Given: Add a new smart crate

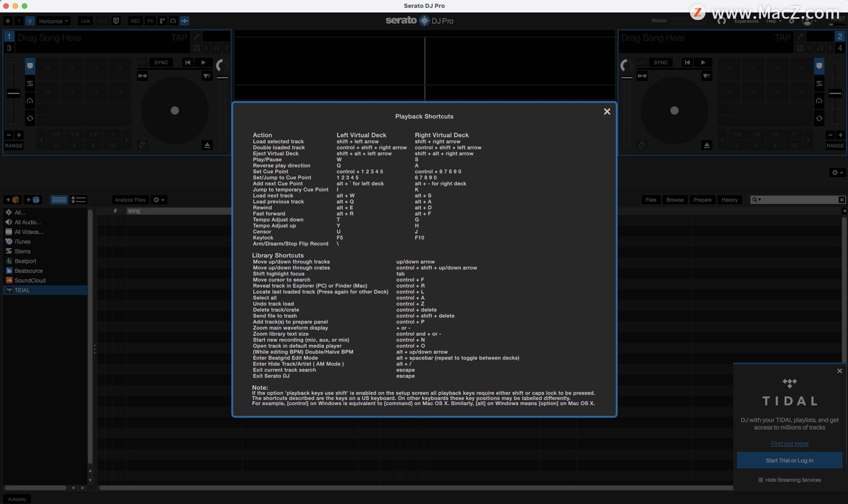Looking at the screenshot, I should pyautogui.click(x=33, y=200).
